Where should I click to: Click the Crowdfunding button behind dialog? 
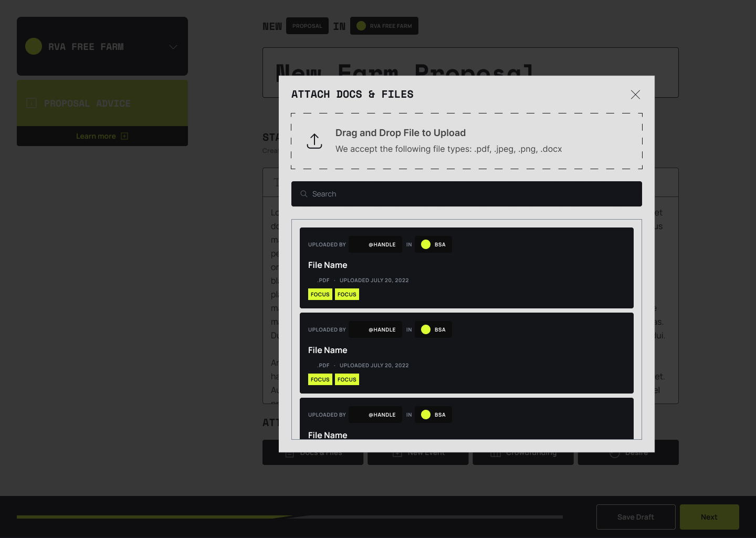coord(523,452)
